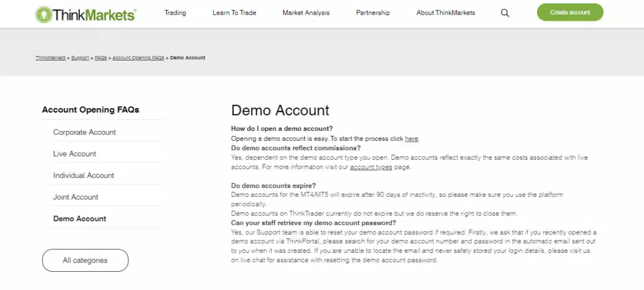Open the Trading menu
This screenshot has height=290, width=644.
click(175, 13)
